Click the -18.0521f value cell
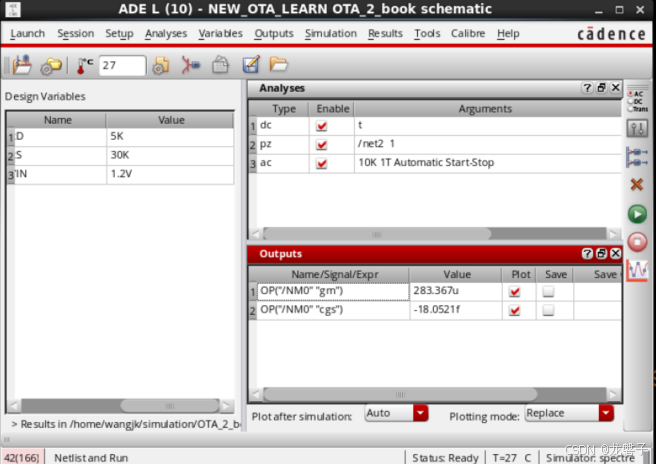Image resolution: width=656 pixels, height=464 pixels. [456, 310]
